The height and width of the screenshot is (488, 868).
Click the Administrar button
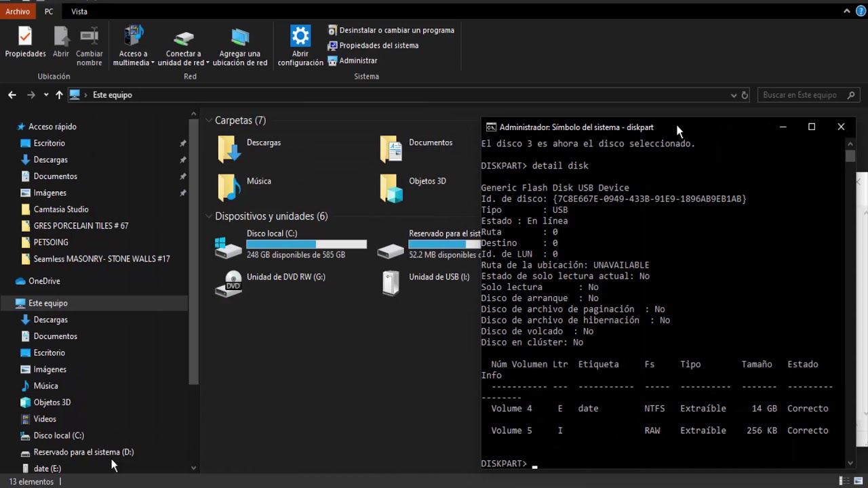pyautogui.click(x=353, y=60)
